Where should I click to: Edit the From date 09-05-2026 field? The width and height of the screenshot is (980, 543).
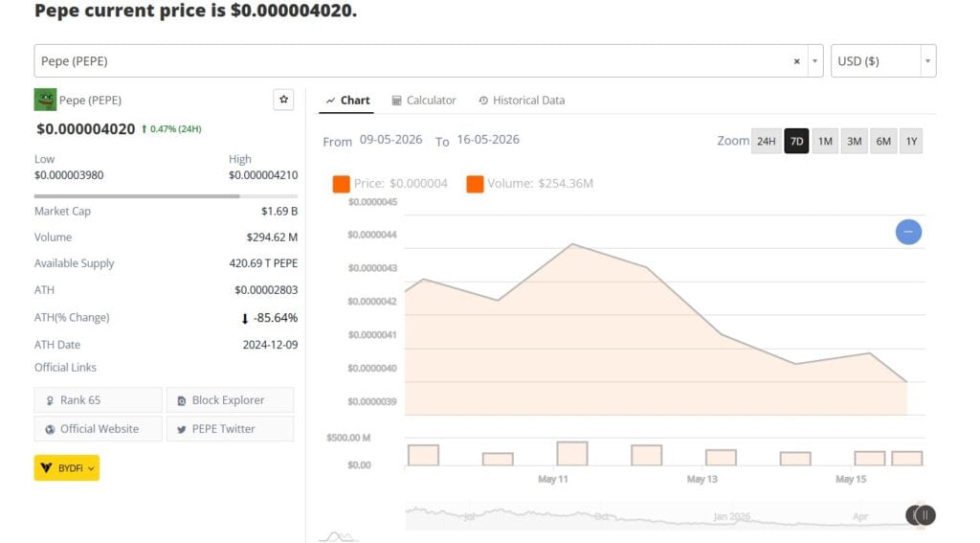pyautogui.click(x=390, y=140)
